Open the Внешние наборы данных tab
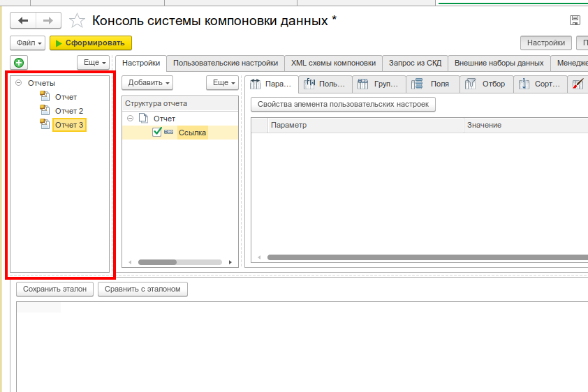Image resolution: width=588 pixels, height=392 pixels. pos(499,63)
